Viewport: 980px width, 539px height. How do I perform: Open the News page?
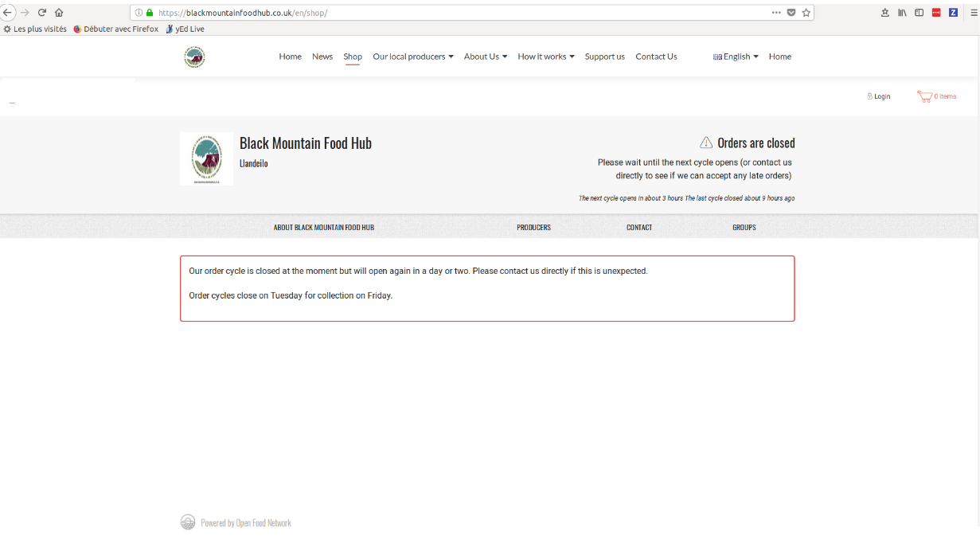tap(322, 57)
